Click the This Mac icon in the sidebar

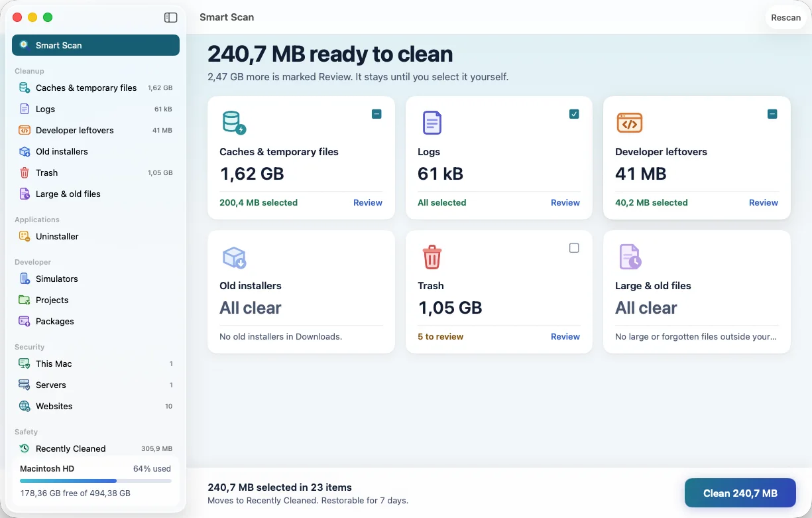click(24, 363)
